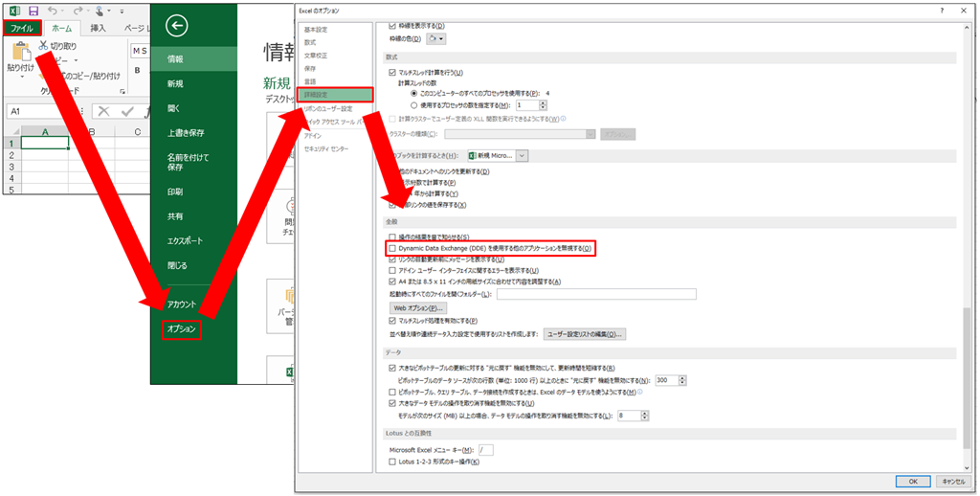Toggle マルチスレッド処理を有効にする checkbox
This screenshot has width=980, height=496.
click(392, 321)
